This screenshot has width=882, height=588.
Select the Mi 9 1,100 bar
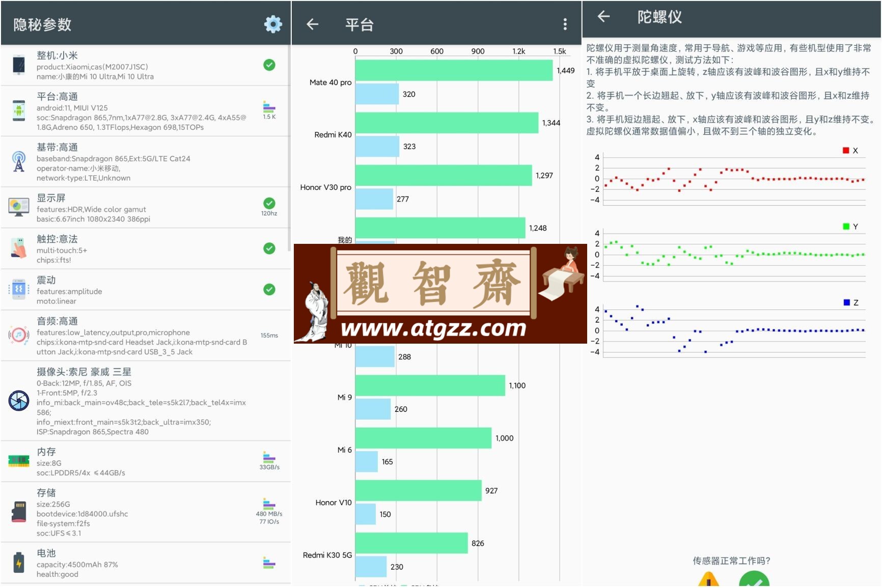coord(430,385)
